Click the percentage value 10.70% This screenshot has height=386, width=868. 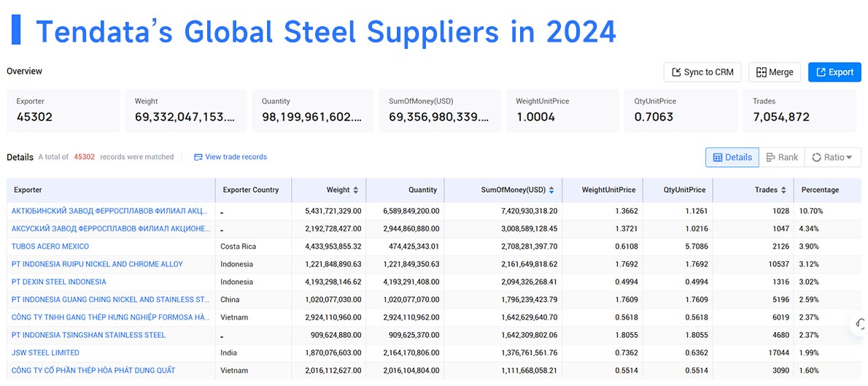pos(811,211)
